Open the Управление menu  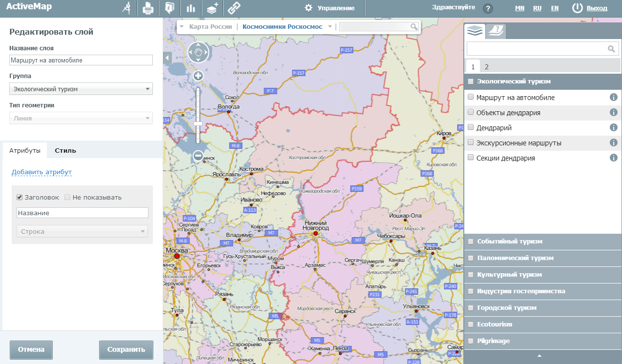[330, 8]
